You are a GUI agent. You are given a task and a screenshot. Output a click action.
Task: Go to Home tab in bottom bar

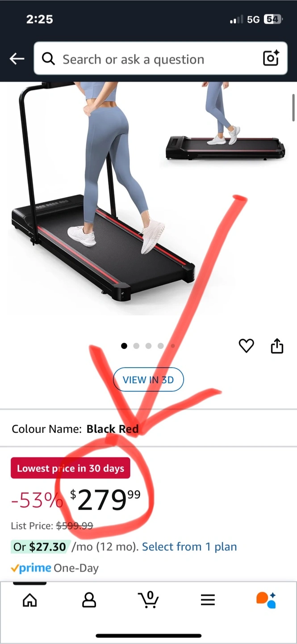coord(30,600)
